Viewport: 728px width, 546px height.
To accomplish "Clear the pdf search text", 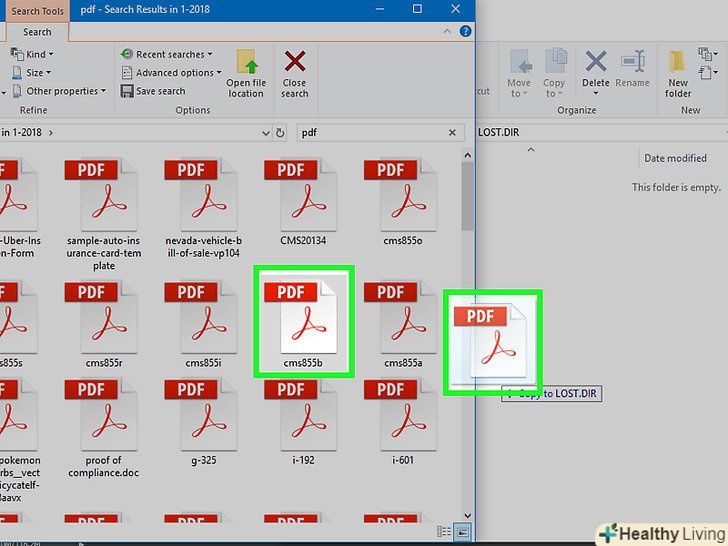I will click(452, 133).
